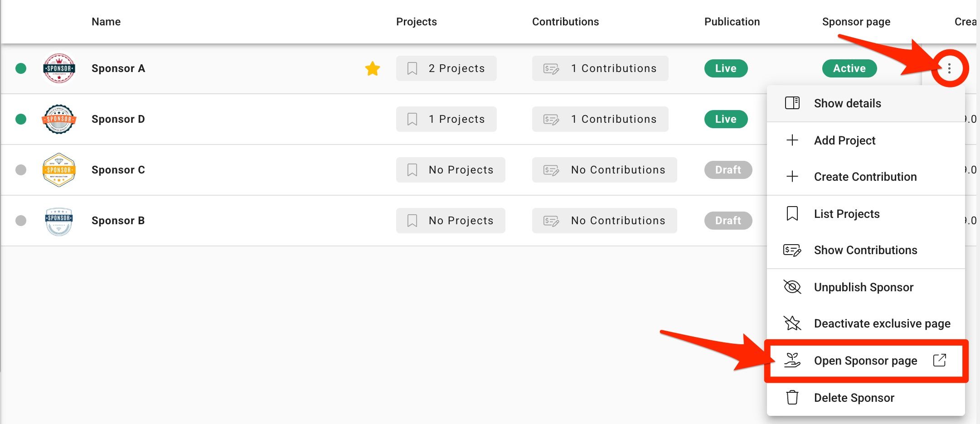Click the yellow favorite star for Sponsor A
Image resolution: width=980 pixels, height=424 pixels.
pyautogui.click(x=373, y=68)
